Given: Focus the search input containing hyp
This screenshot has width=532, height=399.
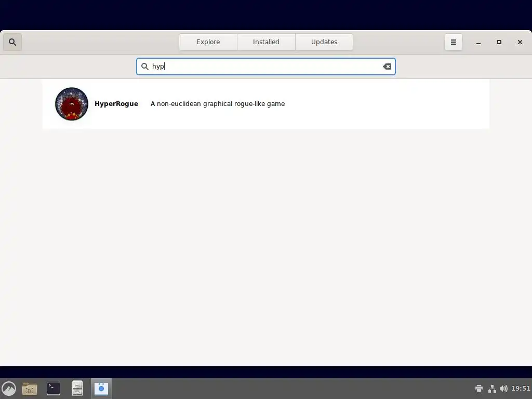Looking at the screenshot, I should click(x=266, y=66).
